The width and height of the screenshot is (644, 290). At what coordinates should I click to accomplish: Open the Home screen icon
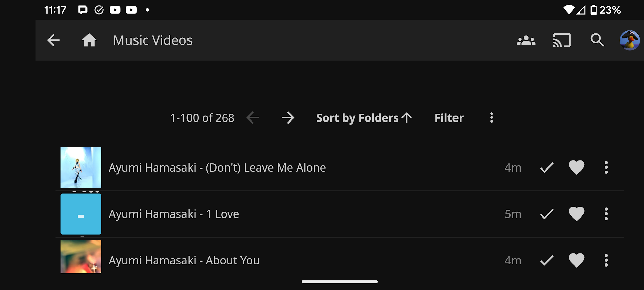[89, 40]
